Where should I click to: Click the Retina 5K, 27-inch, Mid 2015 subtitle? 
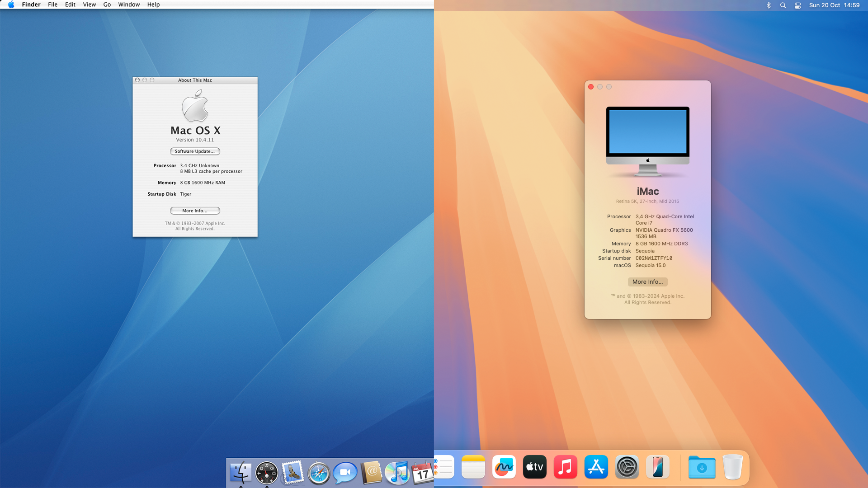tap(647, 202)
